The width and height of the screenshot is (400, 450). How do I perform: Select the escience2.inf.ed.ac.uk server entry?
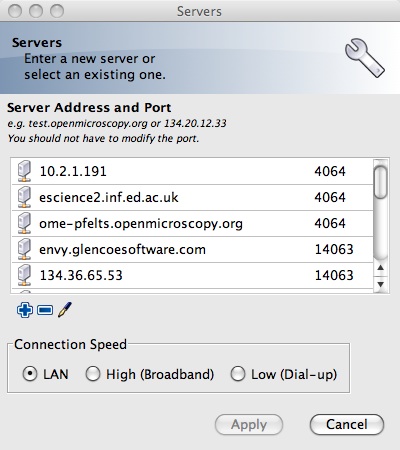[x=192, y=197]
